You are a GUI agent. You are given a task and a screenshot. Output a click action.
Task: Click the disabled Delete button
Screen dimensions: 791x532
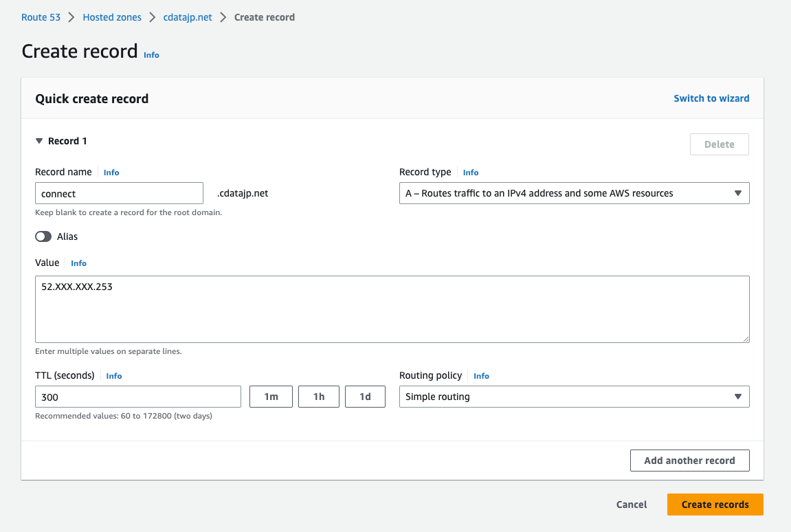pyautogui.click(x=719, y=144)
